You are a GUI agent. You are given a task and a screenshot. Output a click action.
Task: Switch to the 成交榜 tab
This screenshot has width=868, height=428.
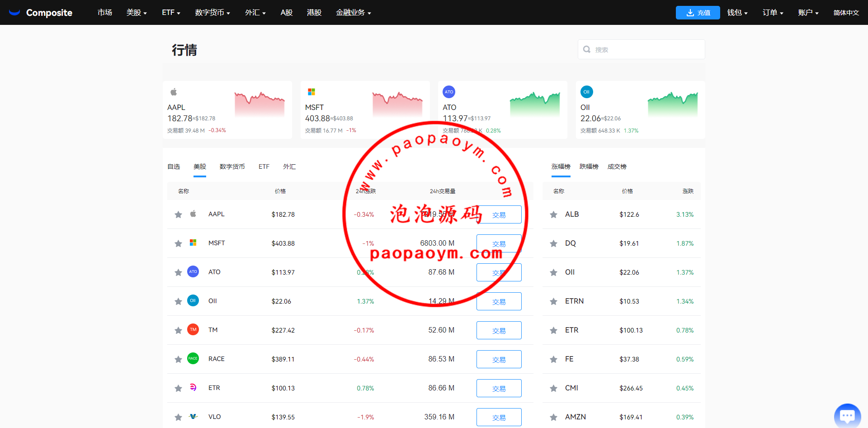(x=617, y=167)
